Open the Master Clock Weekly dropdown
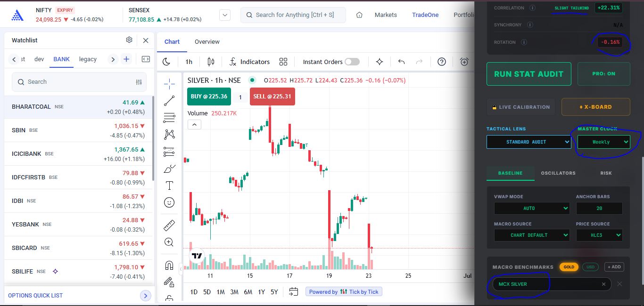This screenshot has height=306, width=644. (x=604, y=142)
